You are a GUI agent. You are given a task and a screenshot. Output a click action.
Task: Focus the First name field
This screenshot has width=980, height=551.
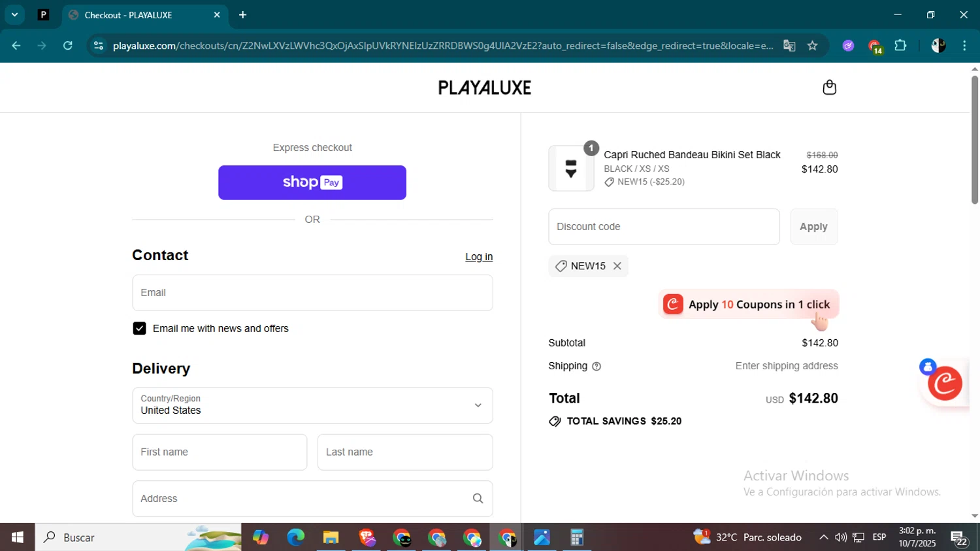click(220, 452)
